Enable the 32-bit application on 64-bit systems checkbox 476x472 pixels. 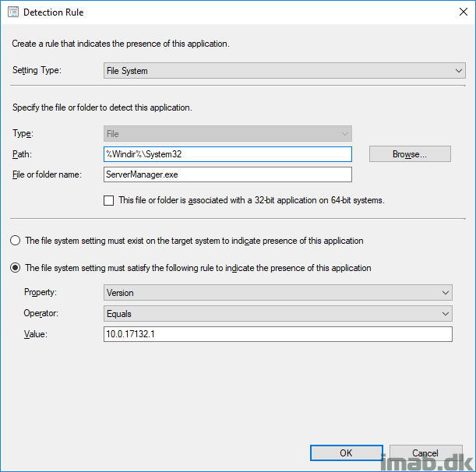tap(109, 201)
